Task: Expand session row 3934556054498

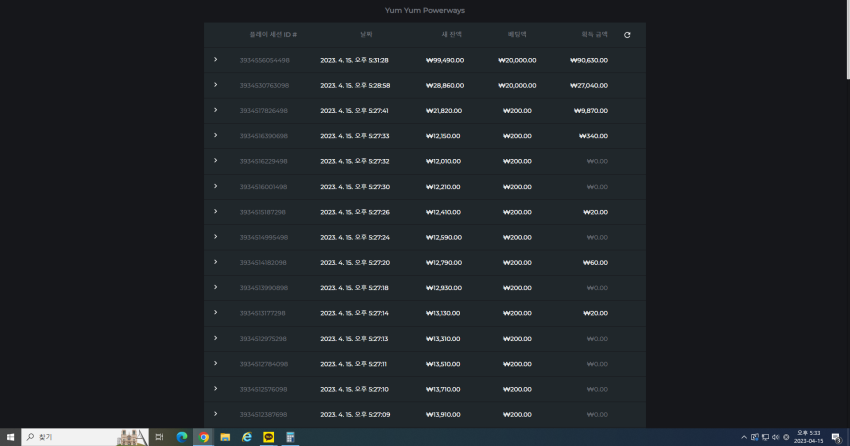Action: 215,60
